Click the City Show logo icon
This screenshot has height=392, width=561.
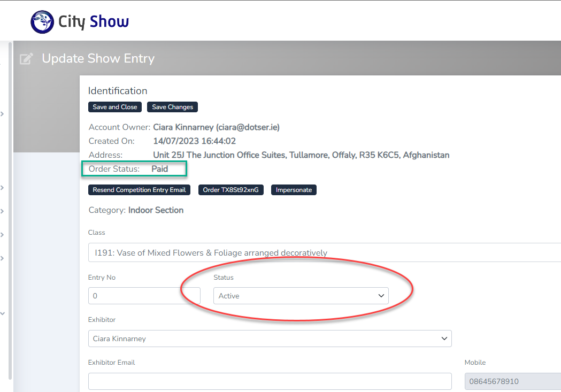pyautogui.click(x=42, y=22)
